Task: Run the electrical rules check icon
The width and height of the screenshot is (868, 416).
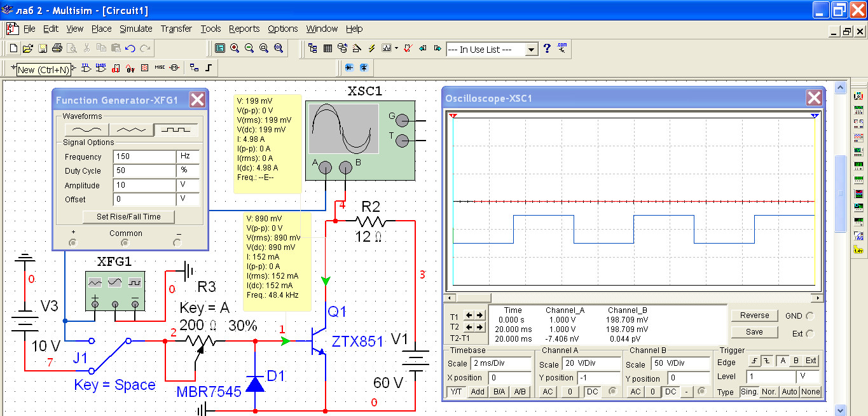Action: click(x=408, y=48)
